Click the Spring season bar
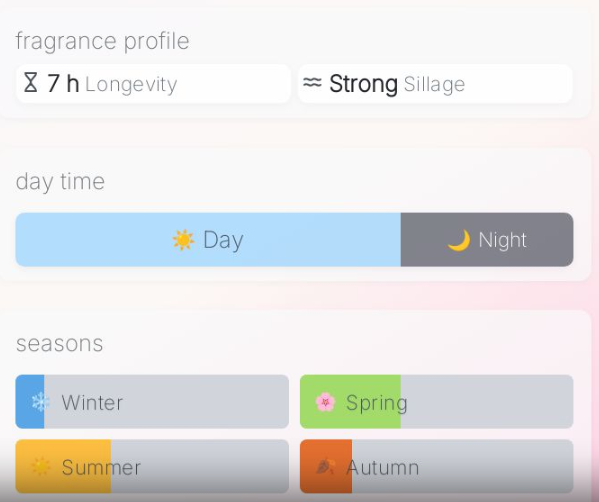 coord(437,402)
